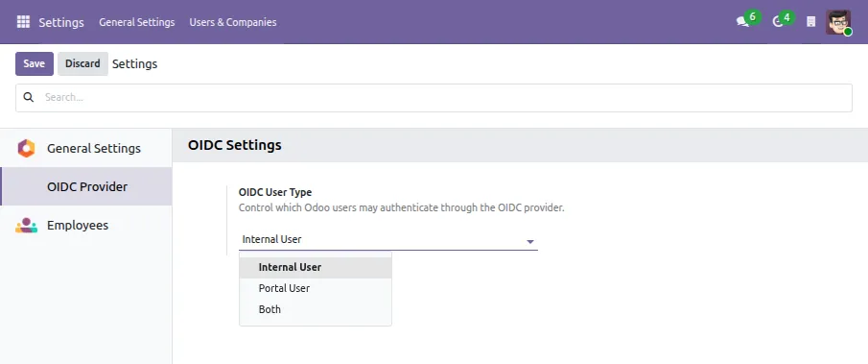Click the Employees people icon
The image size is (868, 364).
pyautogui.click(x=26, y=226)
